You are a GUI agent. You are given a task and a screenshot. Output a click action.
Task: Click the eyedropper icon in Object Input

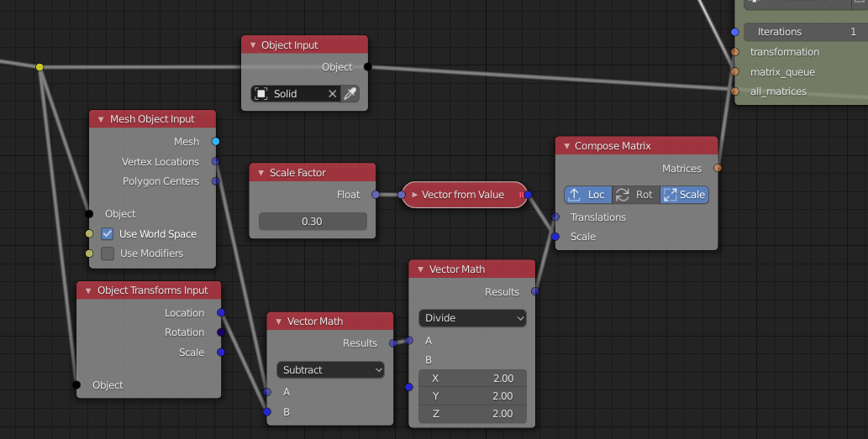[350, 93]
